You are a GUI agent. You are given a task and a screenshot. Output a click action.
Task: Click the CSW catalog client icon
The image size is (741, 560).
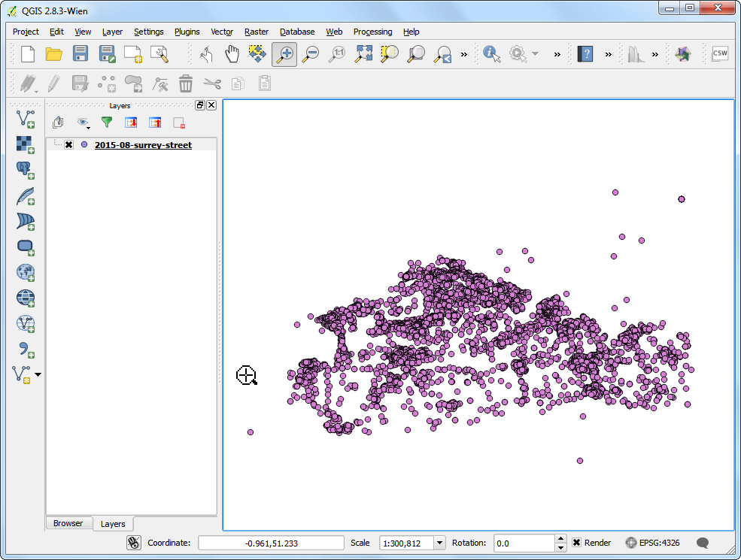point(720,53)
